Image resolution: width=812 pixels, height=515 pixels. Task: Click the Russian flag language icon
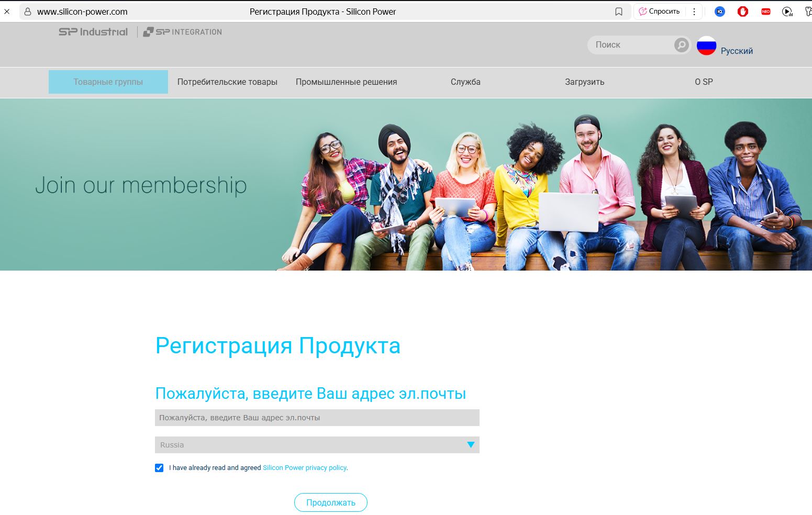click(706, 46)
